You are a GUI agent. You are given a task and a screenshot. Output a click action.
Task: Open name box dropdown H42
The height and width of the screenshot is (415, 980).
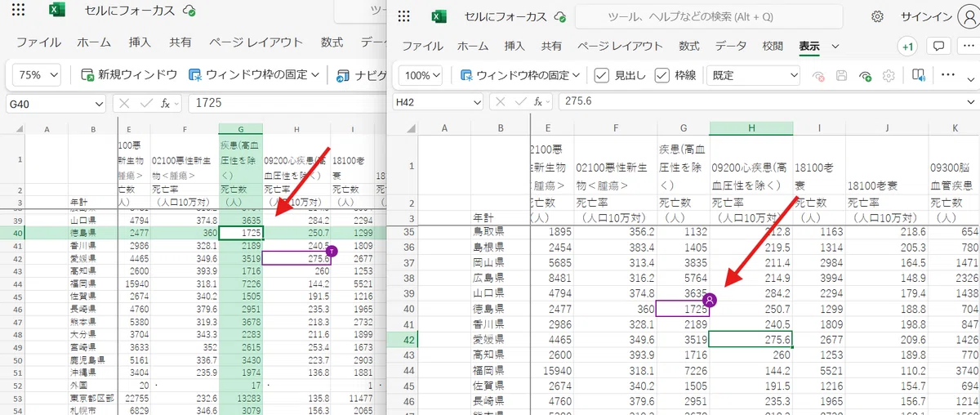coord(476,102)
